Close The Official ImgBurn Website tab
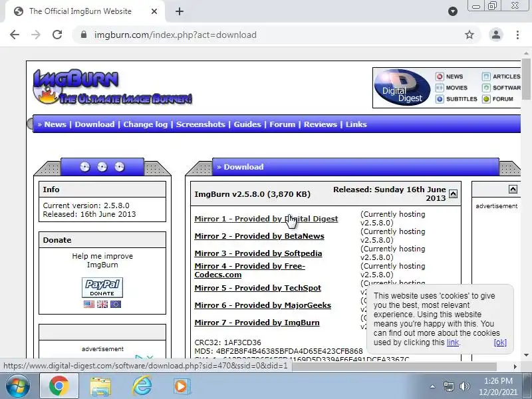The image size is (532, 399). (x=154, y=11)
